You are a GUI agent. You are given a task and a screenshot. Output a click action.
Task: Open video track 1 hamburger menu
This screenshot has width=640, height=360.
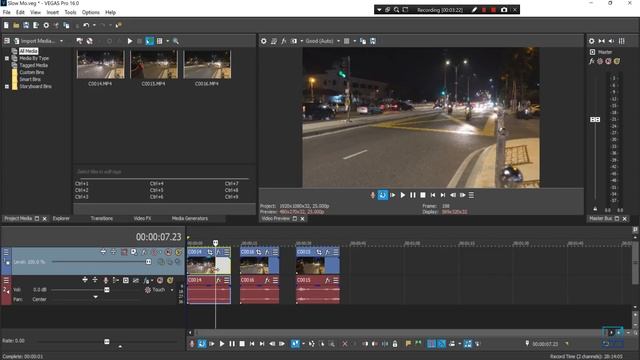pos(6,252)
